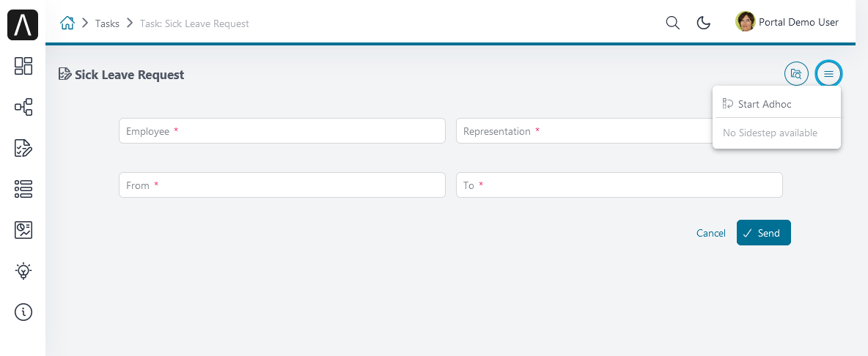Submit the form with Send button
Screen dimensions: 868x356
coord(763,233)
